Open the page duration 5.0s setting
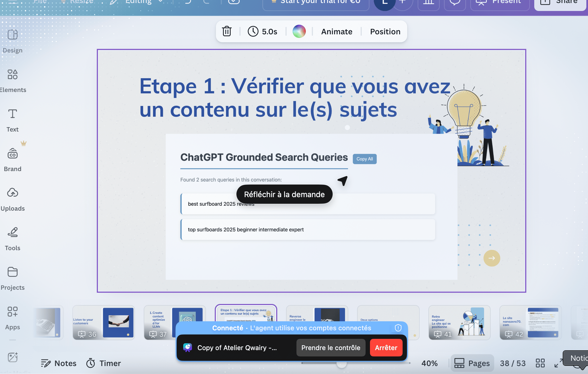The height and width of the screenshot is (374, 588). [263, 31]
